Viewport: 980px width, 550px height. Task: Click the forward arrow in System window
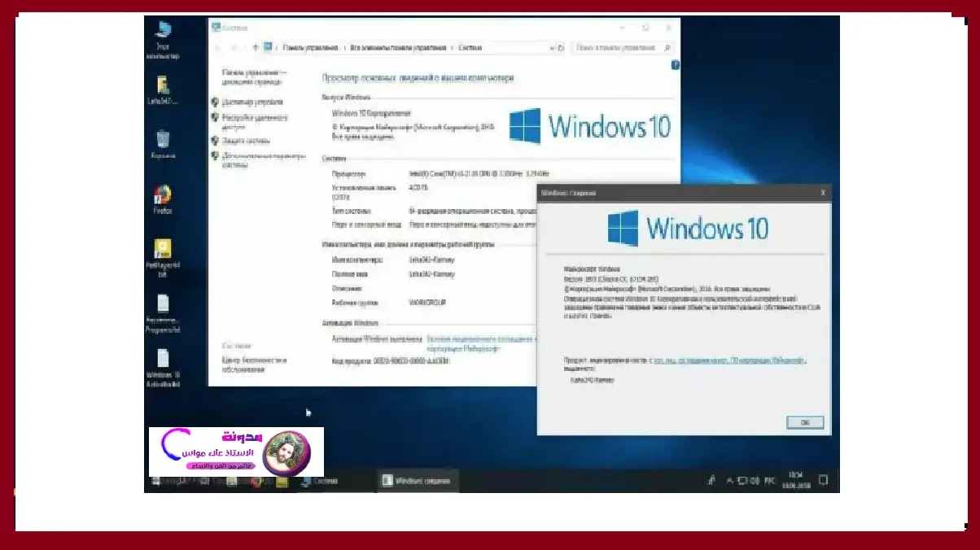tap(233, 48)
